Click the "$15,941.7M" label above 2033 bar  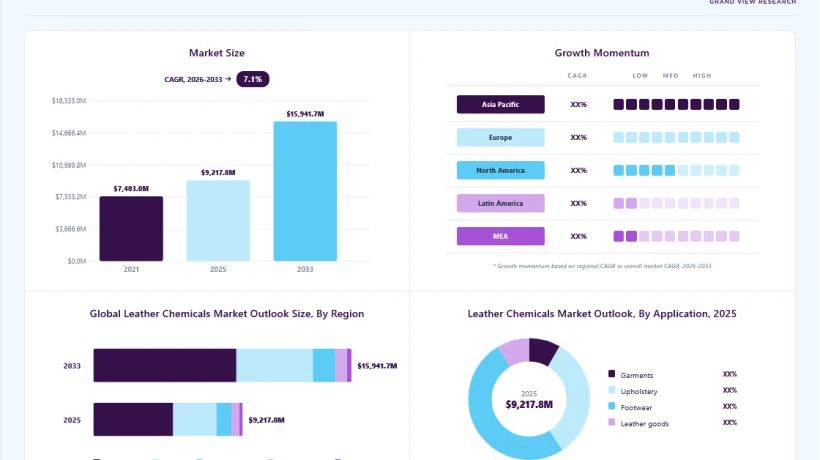coord(305,113)
